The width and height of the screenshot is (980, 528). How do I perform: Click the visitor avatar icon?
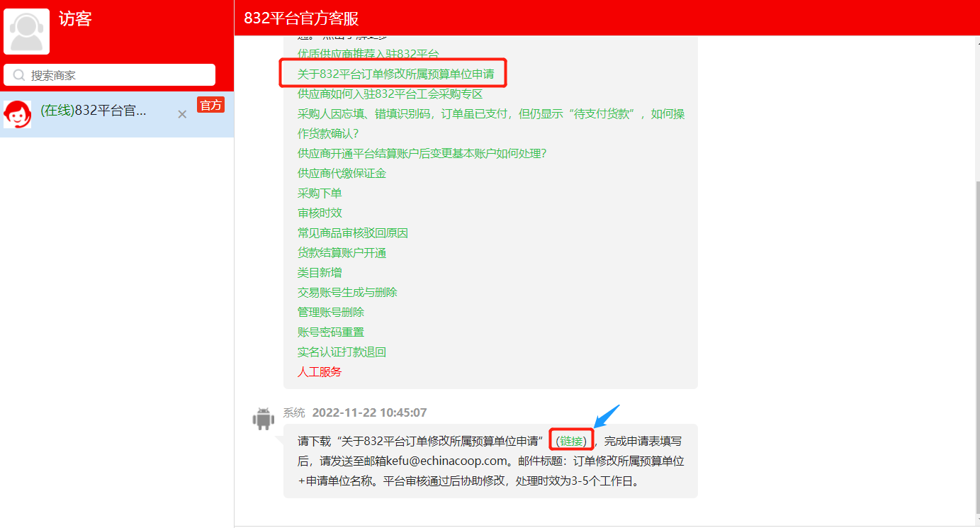27,31
